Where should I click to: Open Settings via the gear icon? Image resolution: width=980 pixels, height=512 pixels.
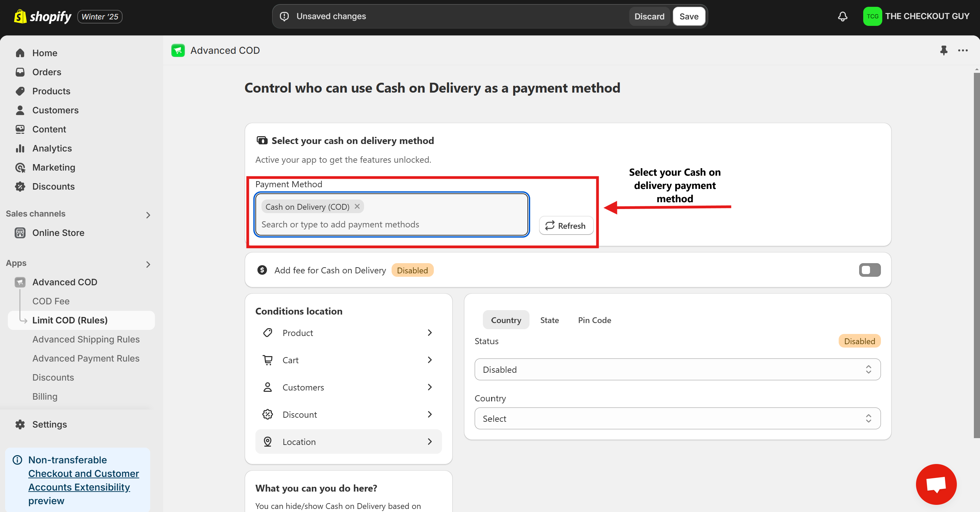click(x=20, y=424)
